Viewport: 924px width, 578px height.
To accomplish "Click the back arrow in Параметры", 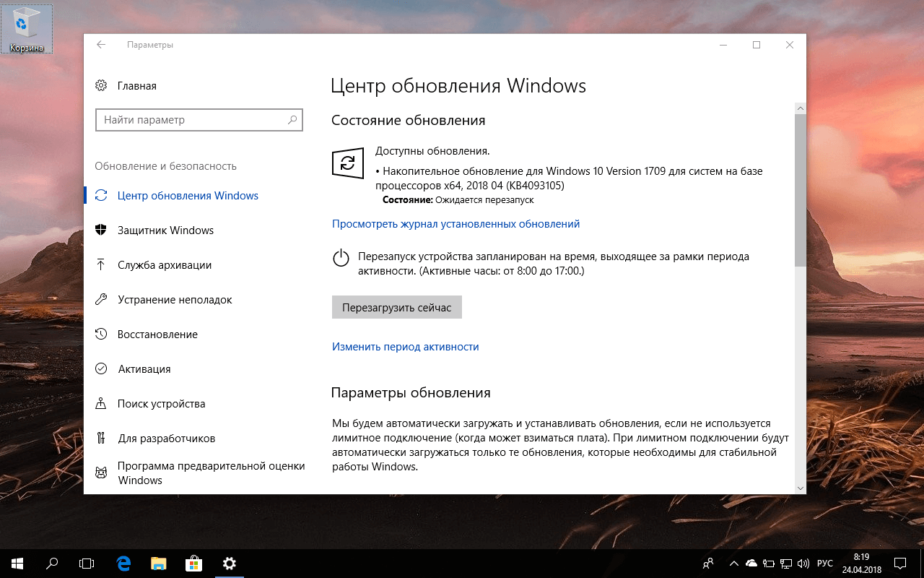I will pos(100,44).
